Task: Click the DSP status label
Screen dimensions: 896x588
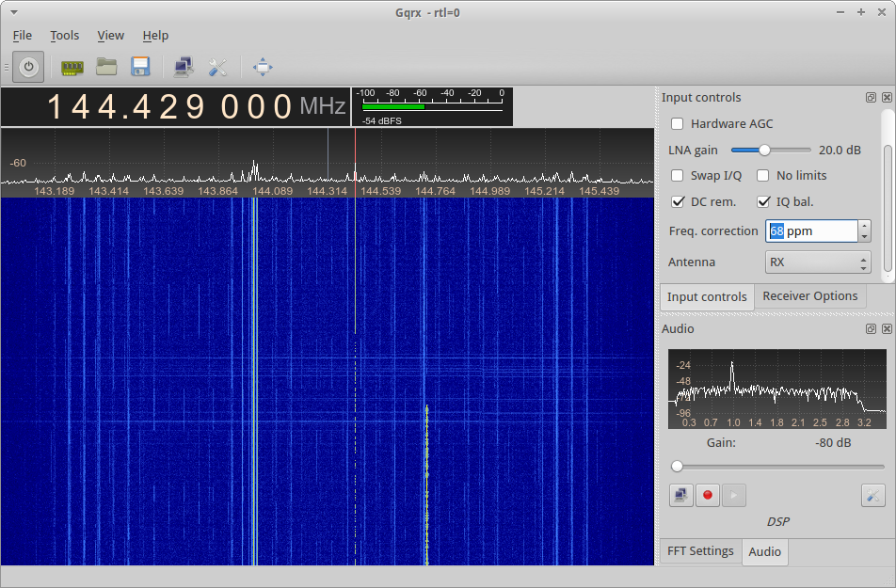Action: pos(777,522)
